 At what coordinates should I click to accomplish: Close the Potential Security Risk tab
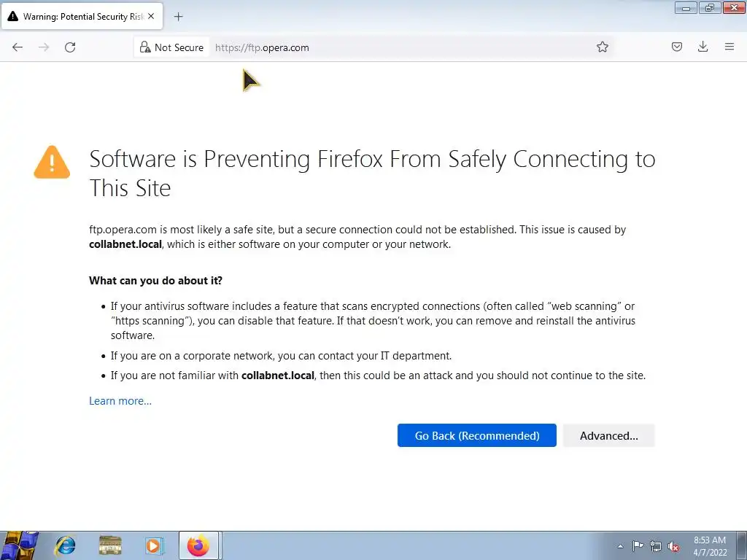tap(151, 16)
